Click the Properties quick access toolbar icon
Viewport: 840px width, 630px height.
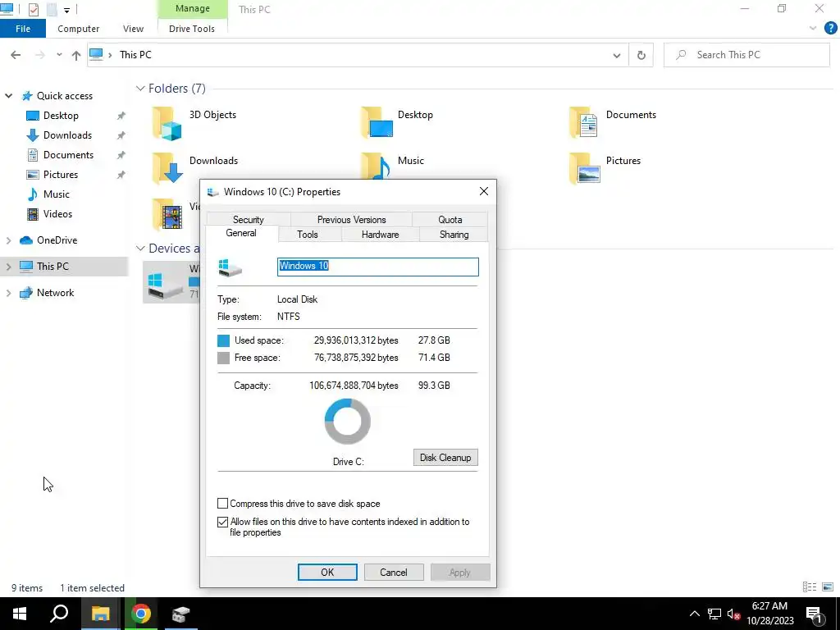(x=33, y=9)
